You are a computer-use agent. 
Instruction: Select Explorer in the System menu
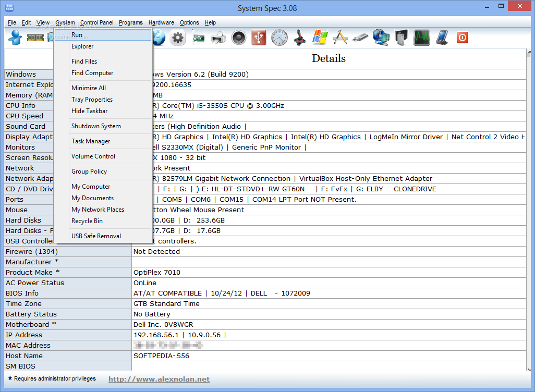coord(103,46)
